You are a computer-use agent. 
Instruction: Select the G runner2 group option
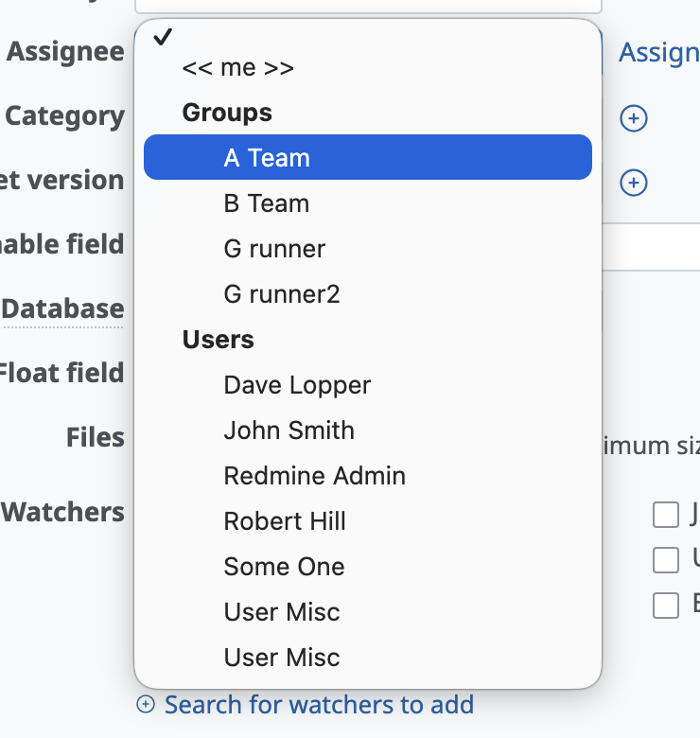click(282, 294)
